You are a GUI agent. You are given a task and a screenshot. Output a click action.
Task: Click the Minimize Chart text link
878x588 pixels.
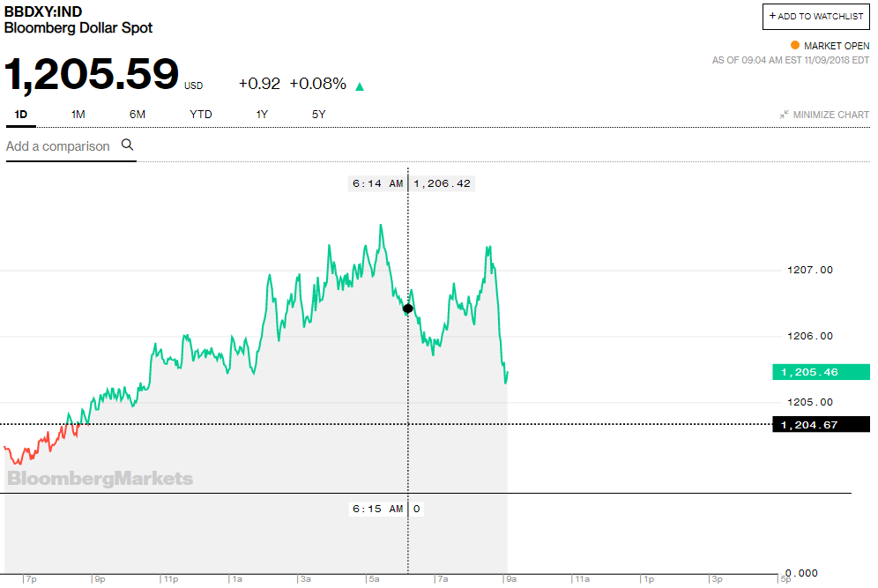pyautogui.click(x=830, y=115)
